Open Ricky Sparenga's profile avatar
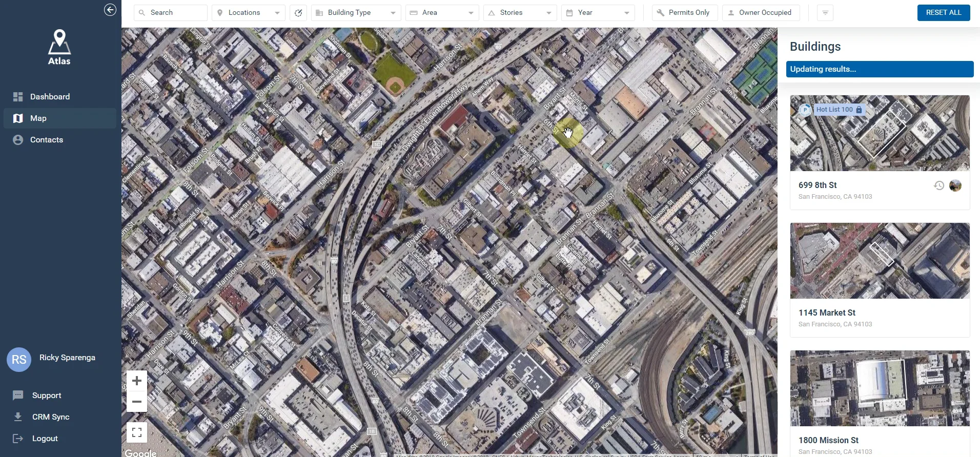The height and width of the screenshot is (457, 980). 19,360
